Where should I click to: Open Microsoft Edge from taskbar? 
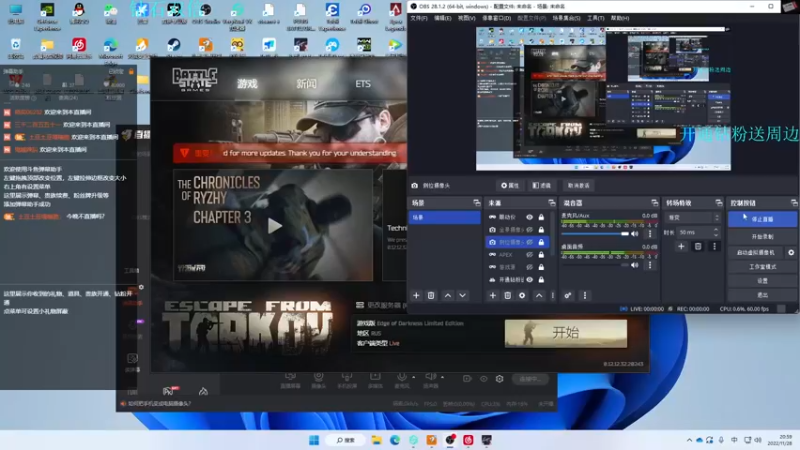click(x=395, y=440)
